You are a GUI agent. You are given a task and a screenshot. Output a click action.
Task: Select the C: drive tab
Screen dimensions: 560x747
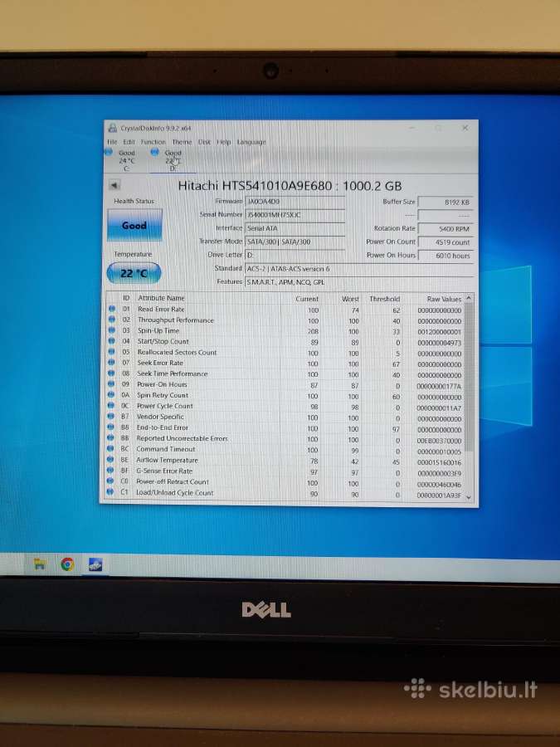tap(123, 160)
